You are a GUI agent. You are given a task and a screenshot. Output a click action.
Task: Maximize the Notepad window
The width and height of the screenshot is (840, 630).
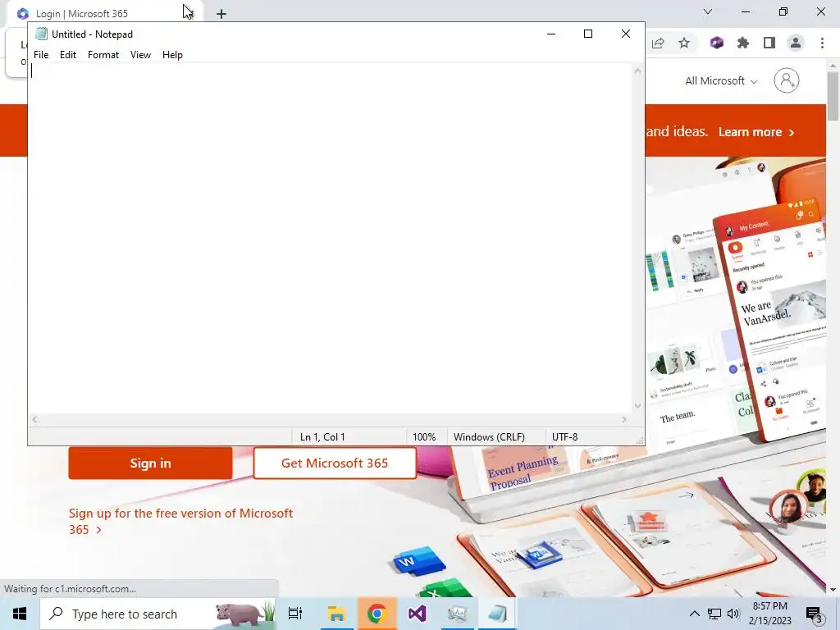[x=588, y=34]
